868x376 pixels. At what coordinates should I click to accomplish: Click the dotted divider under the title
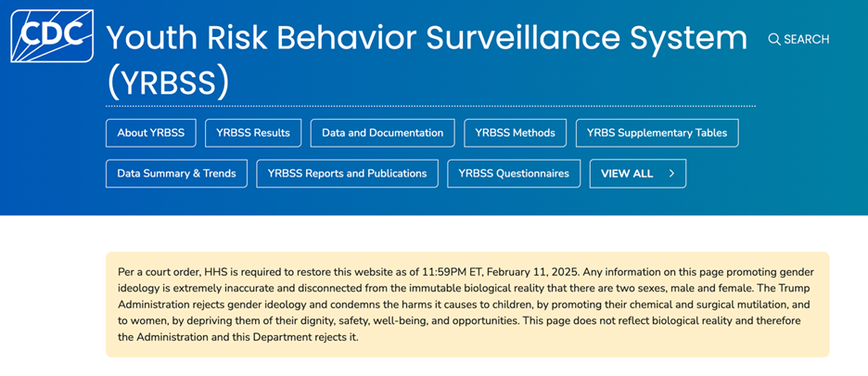coord(430,106)
